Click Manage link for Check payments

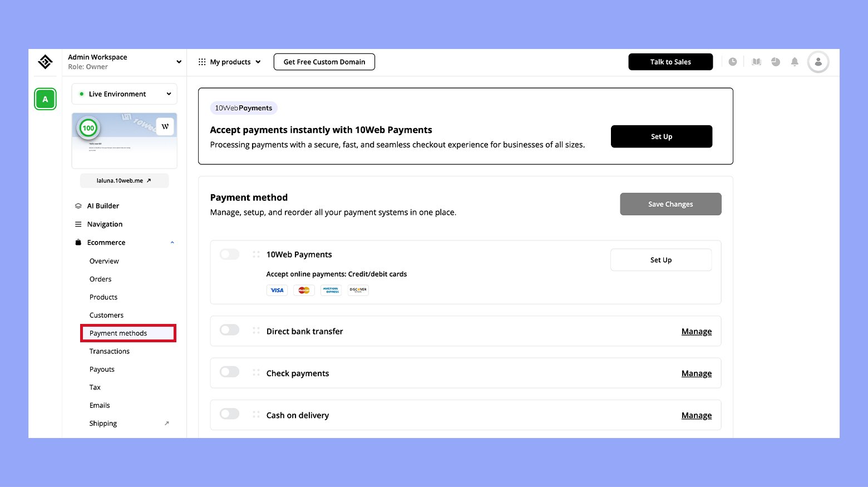(696, 373)
